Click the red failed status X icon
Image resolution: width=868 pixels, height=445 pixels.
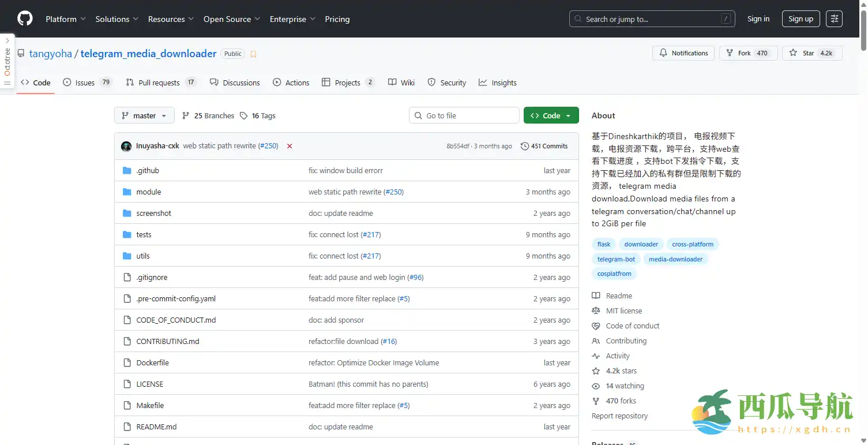290,146
